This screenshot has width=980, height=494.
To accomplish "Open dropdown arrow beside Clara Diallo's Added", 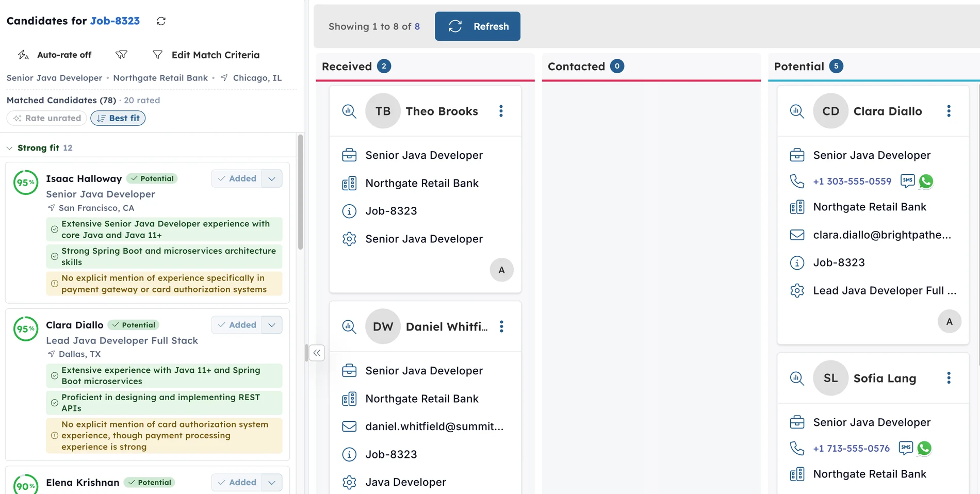I will (x=272, y=325).
